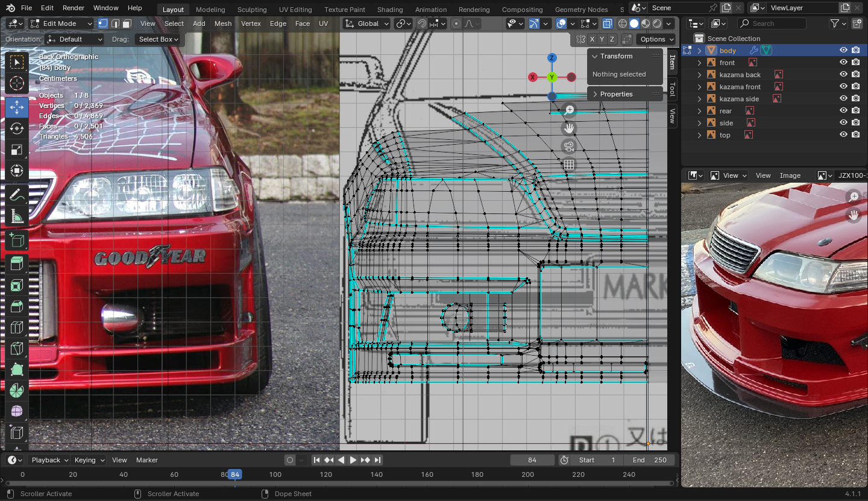This screenshot has width=868, height=501.
Task: Pick the Rotate tool
Action: pyautogui.click(x=17, y=128)
